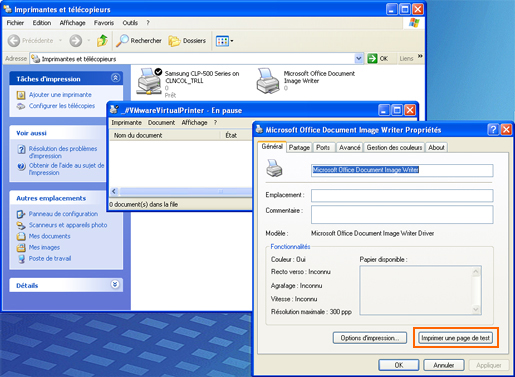Screen dimensions: 515x377
Task: Click the green OK go button
Action: tap(378, 59)
